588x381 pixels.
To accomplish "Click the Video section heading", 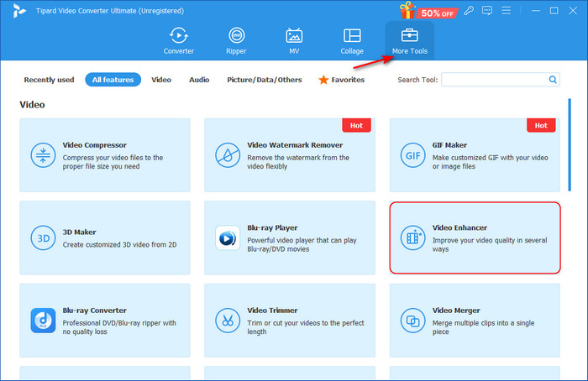I will click(x=32, y=105).
